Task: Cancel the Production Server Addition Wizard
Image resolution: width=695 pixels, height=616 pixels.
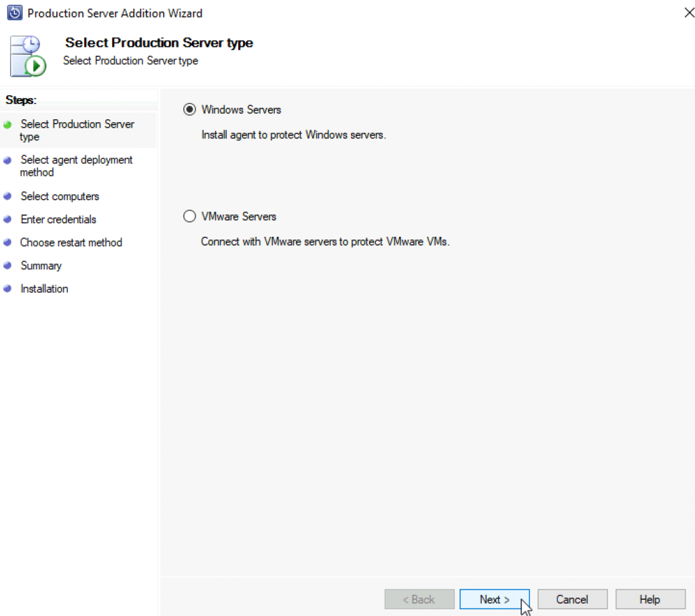Action: click(572, 599)
